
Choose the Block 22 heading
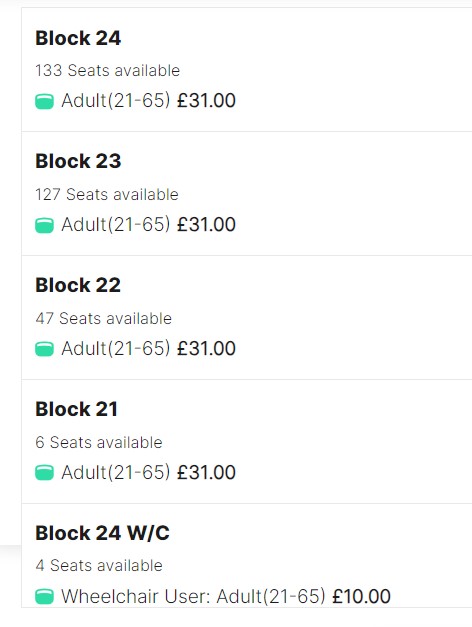[78, 285]
